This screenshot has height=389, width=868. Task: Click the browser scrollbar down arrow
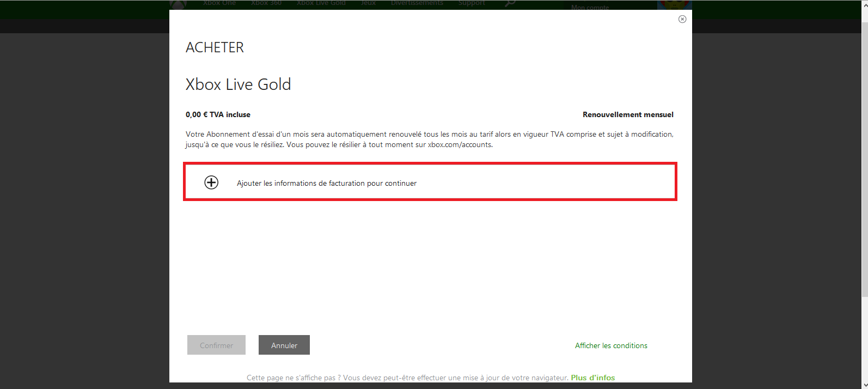865,385
